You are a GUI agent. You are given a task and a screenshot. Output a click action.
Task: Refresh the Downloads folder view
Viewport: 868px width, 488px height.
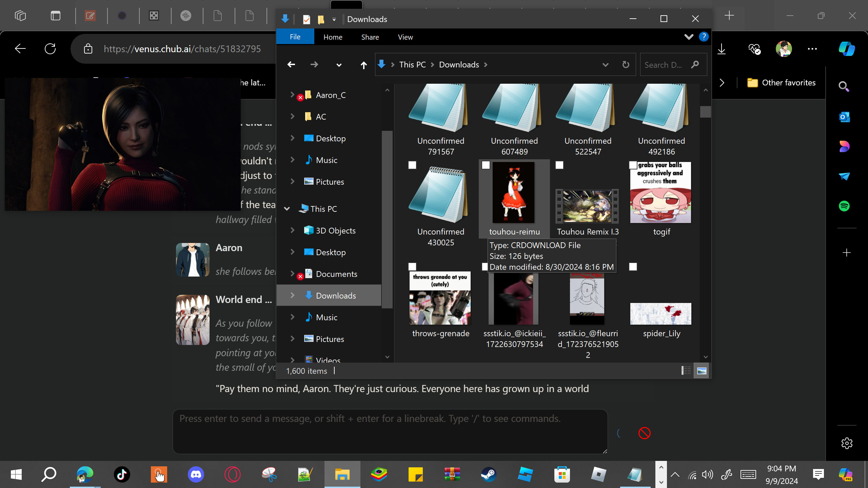click(x=626, y=64)
